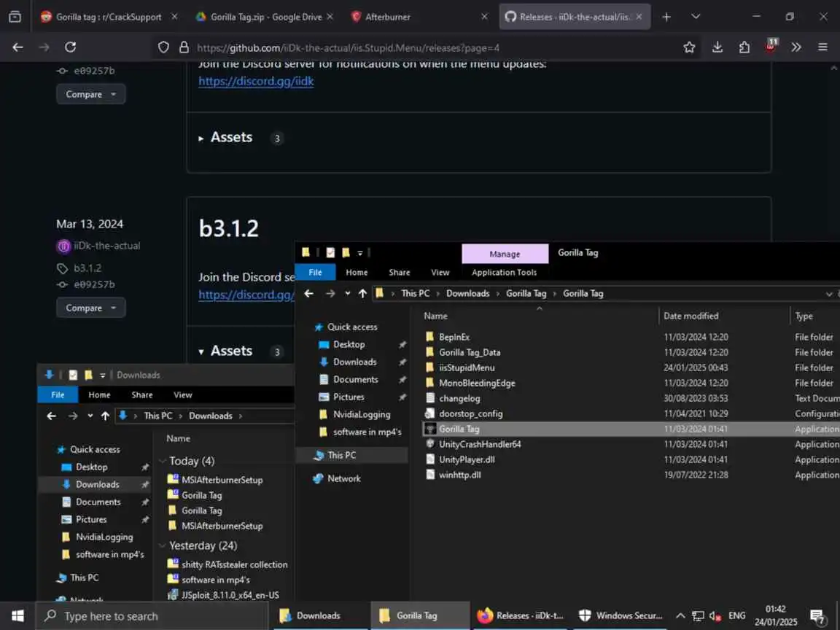840x630 pixels.
Task: Open View ribbon tab in Gorilla Tag window
Action: (x=440, y=272)
